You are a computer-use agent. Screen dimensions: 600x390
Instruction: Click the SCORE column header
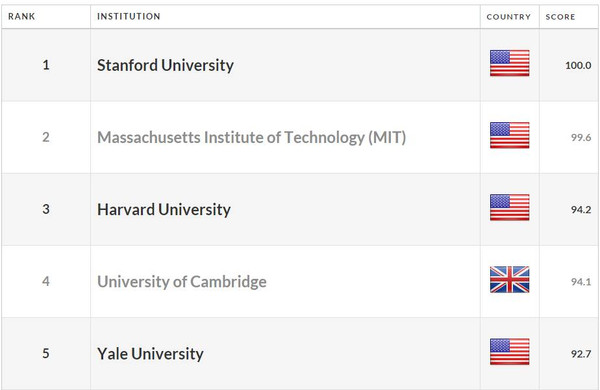pos(560,17)
